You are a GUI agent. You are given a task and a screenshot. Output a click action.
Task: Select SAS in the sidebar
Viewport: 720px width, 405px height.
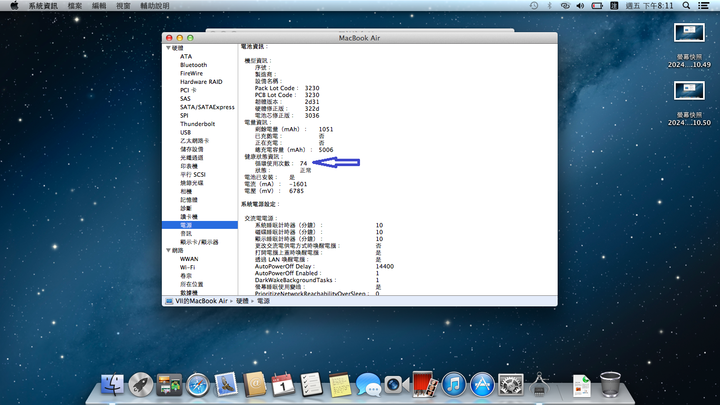click(185, 99)
